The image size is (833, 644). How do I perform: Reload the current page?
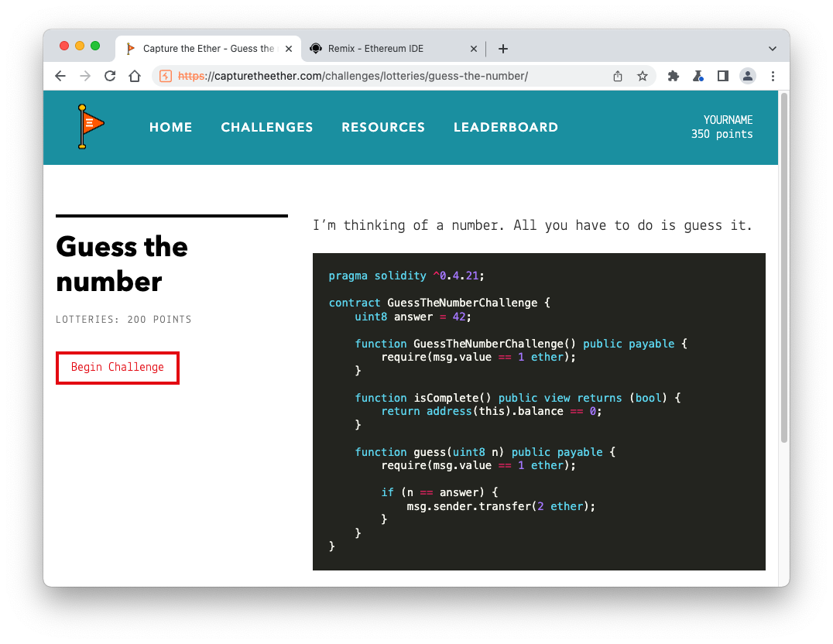(110, 76)
